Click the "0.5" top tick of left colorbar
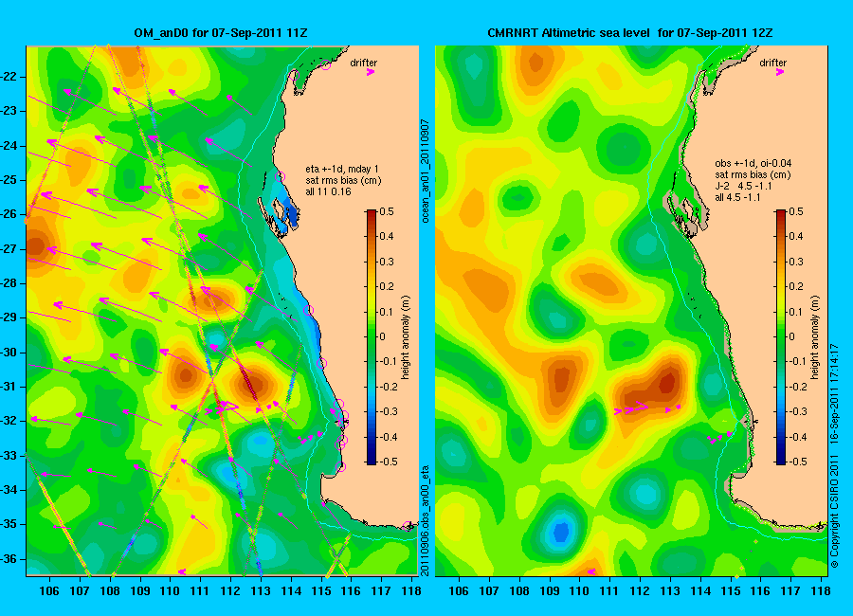 (387, 211)
